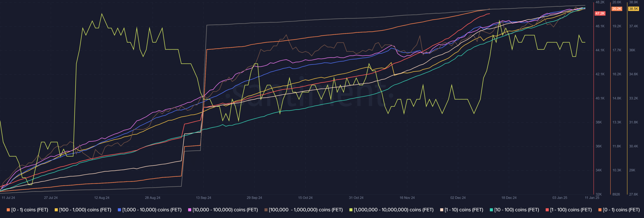The width and height of the screenshot is (644, 218).
Task: Click the 10.3K axis value
Action: (617, 170)
